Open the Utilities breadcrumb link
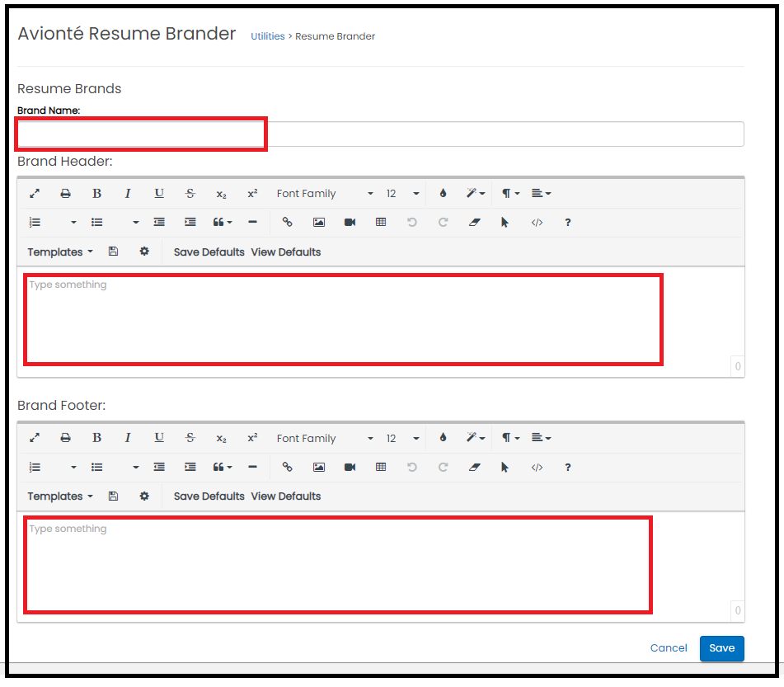Image resolution: width=784 pixels, height=687 pixels. point(267,36)
